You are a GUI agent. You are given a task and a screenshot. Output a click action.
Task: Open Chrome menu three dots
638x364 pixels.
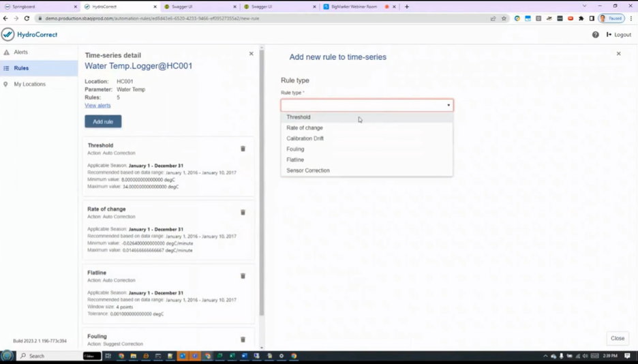tap(631, 18)
